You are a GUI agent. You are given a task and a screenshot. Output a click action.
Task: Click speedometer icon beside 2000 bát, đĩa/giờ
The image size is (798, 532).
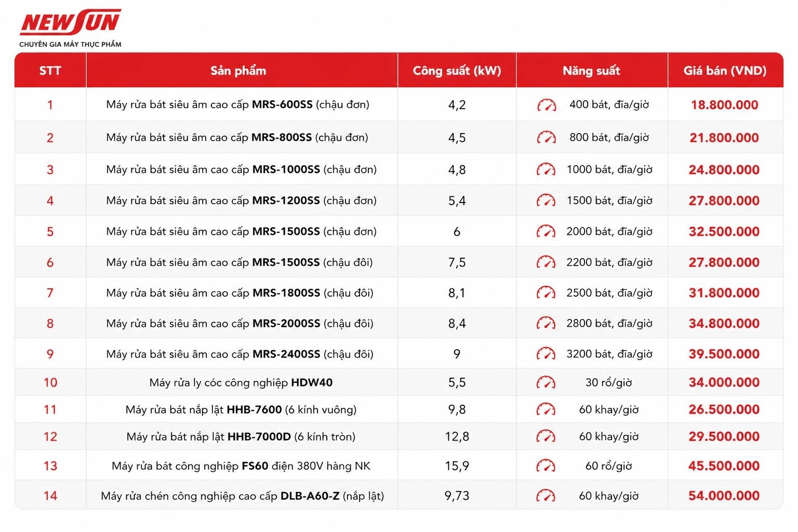point(546,231)
